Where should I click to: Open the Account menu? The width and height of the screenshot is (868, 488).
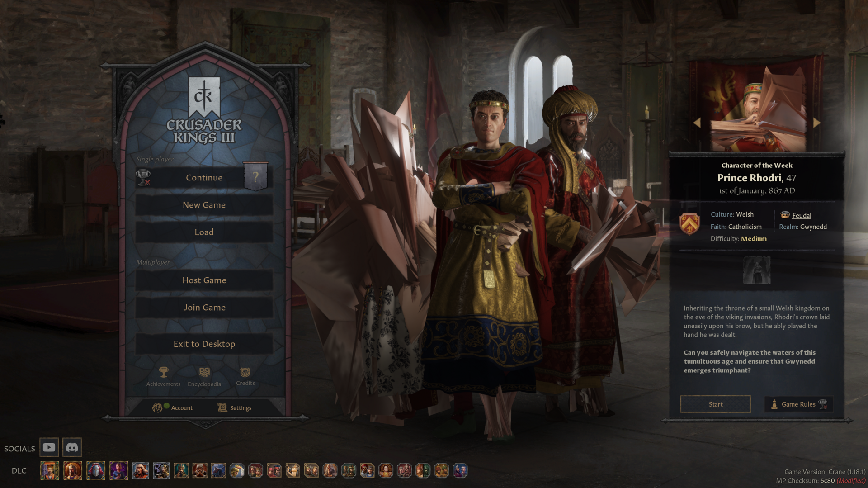tap(172, 407)
